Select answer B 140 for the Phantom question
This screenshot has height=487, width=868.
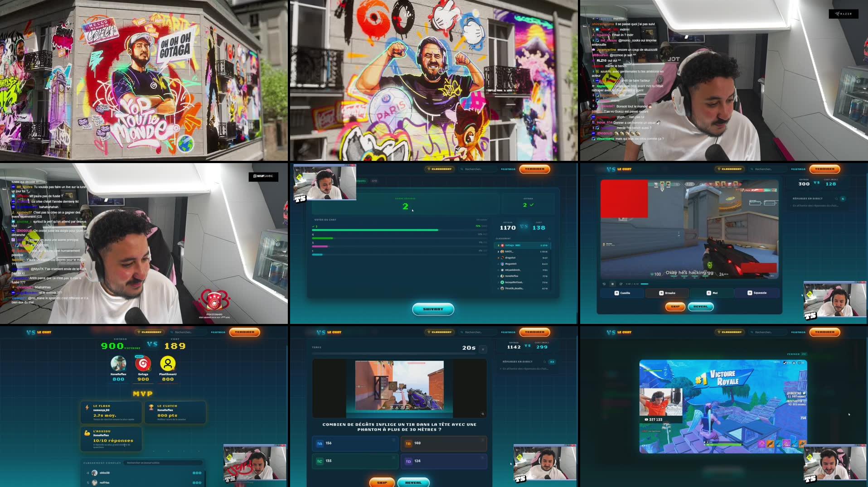tap(444, 443)
